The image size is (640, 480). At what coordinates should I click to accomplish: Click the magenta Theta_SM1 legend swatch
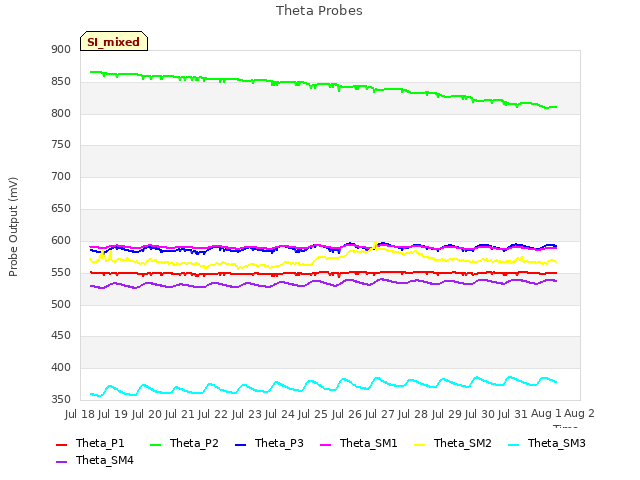[x=326, y=444]
